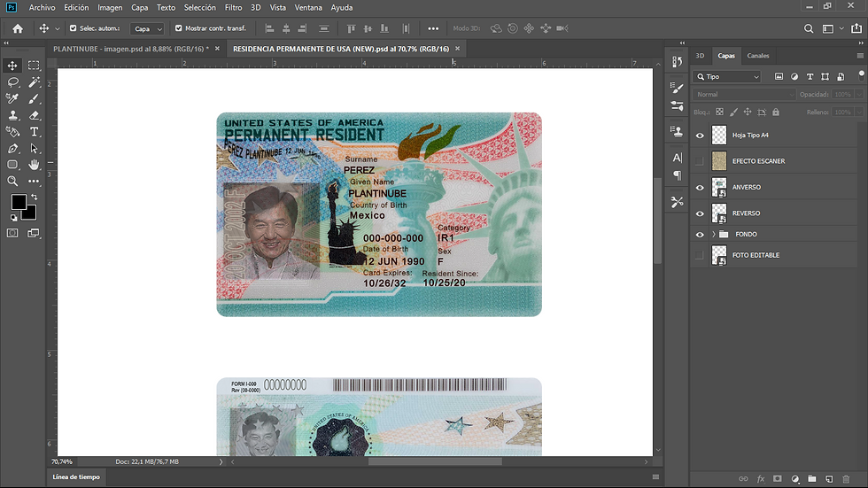Open the Tipo layer filter dropdown
The height and width of the screenshot is (488, 868).
(x=728, y=77)
